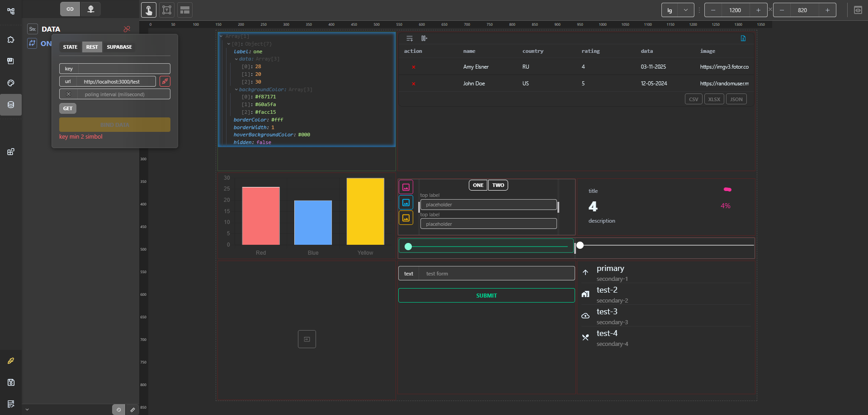Select the yellow eyedropper tool in the sidebar
This screenshot has height=415, width=868.
tap(11, 360)
